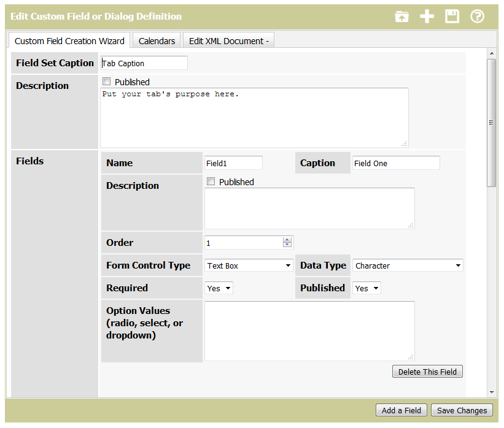Increase Order value with up spinner arrow
504x428 pixels.
[287, 240]
